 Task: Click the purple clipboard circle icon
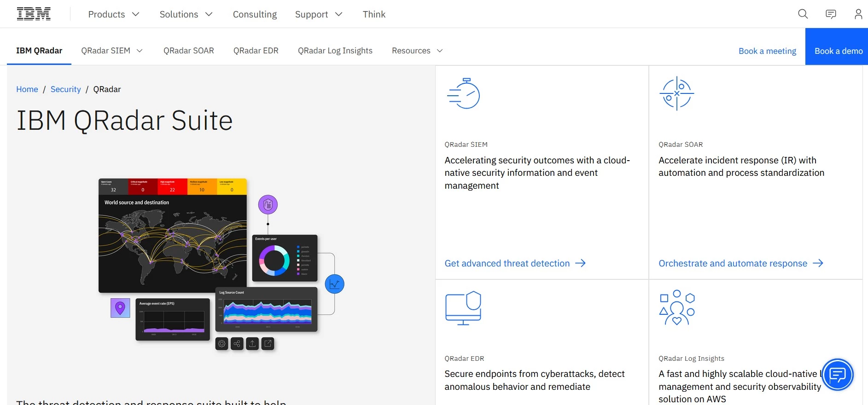pos(268,205)
